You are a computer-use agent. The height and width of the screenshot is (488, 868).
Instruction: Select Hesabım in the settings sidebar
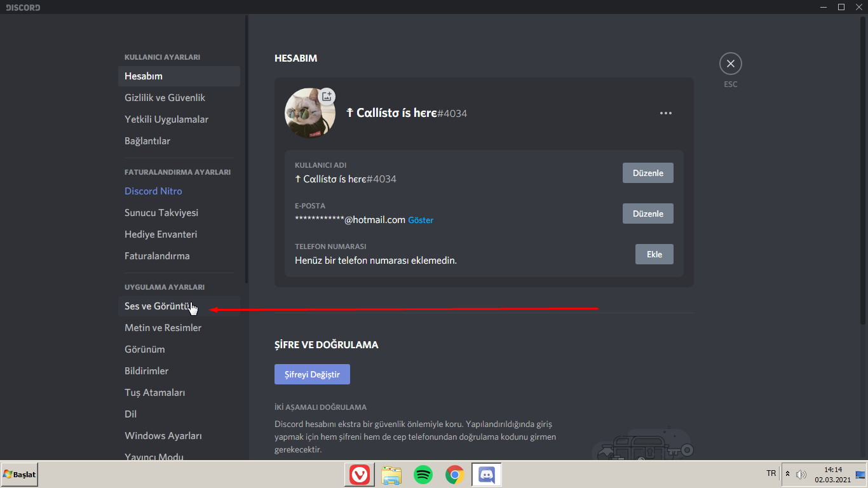coord(179,76)
